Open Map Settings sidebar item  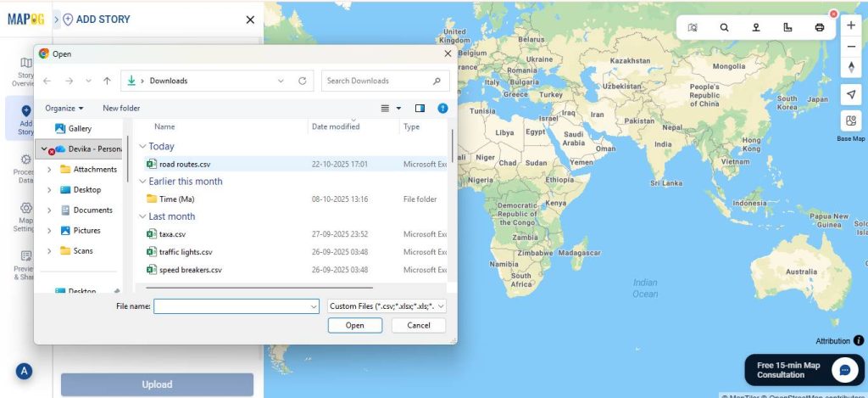click(25, 216)
